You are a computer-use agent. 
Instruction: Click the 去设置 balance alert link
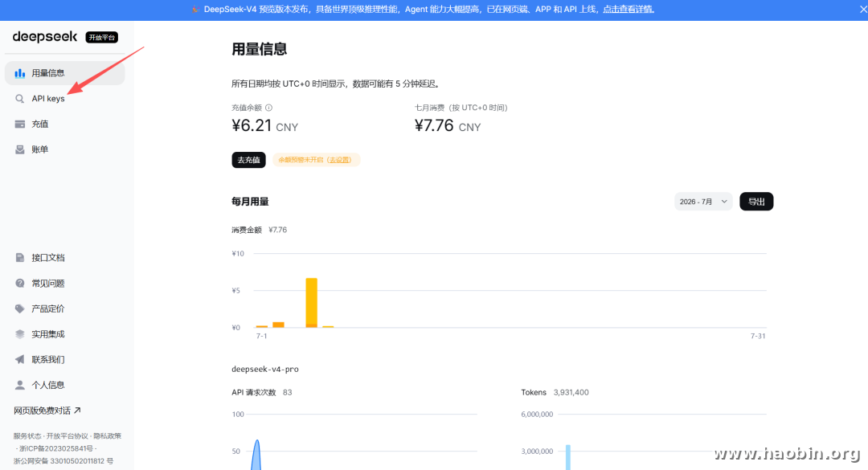tap(339, 160)
